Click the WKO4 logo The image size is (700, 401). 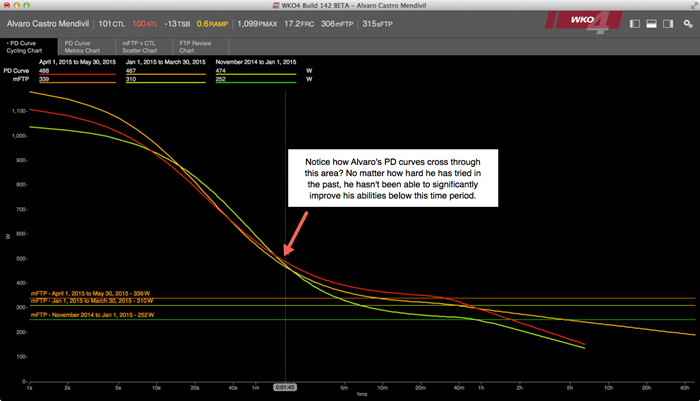point(583,22)
